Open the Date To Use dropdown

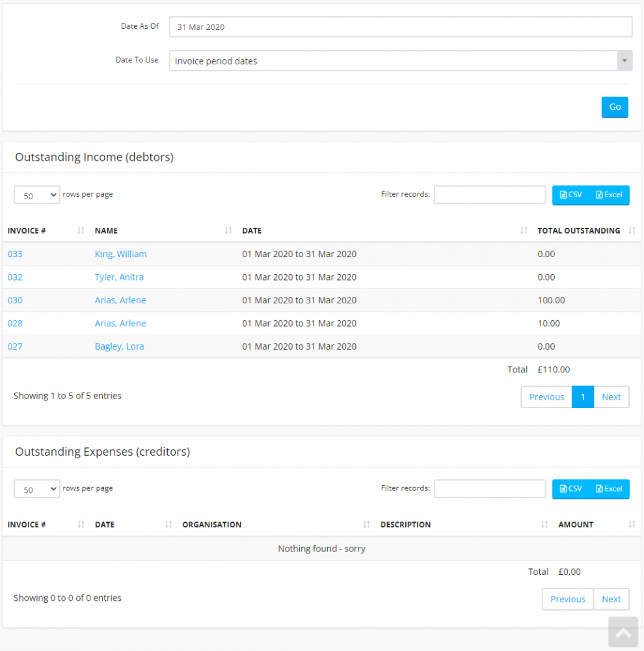click(400, 61)
